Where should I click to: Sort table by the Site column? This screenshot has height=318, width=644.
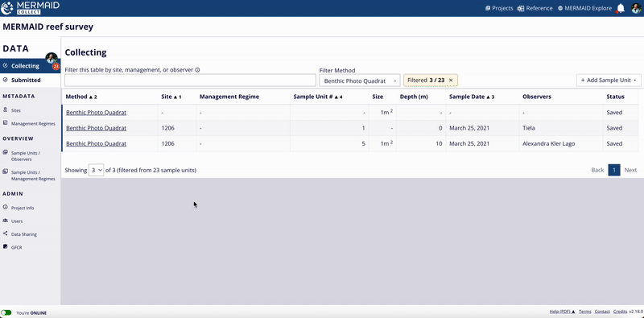pos(171,97)
